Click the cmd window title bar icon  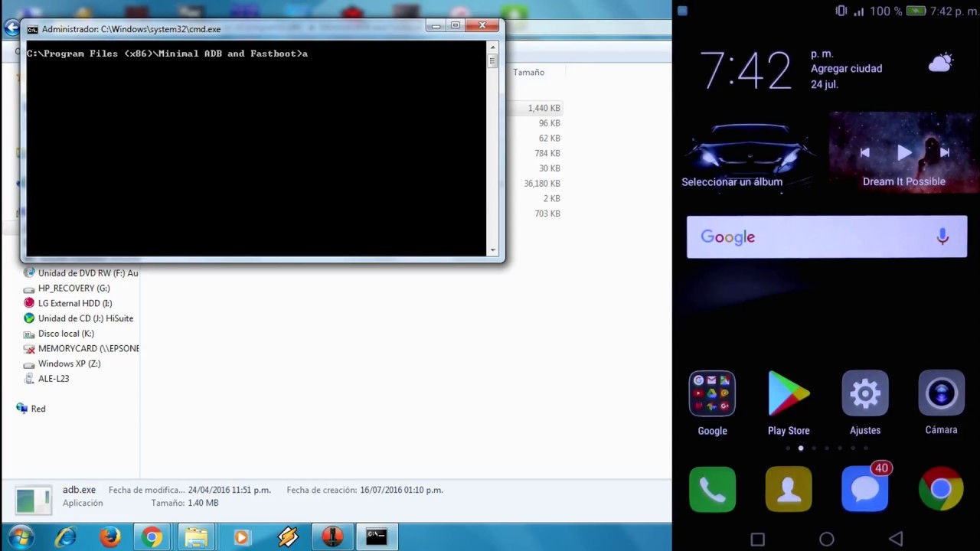pos(32,29)
